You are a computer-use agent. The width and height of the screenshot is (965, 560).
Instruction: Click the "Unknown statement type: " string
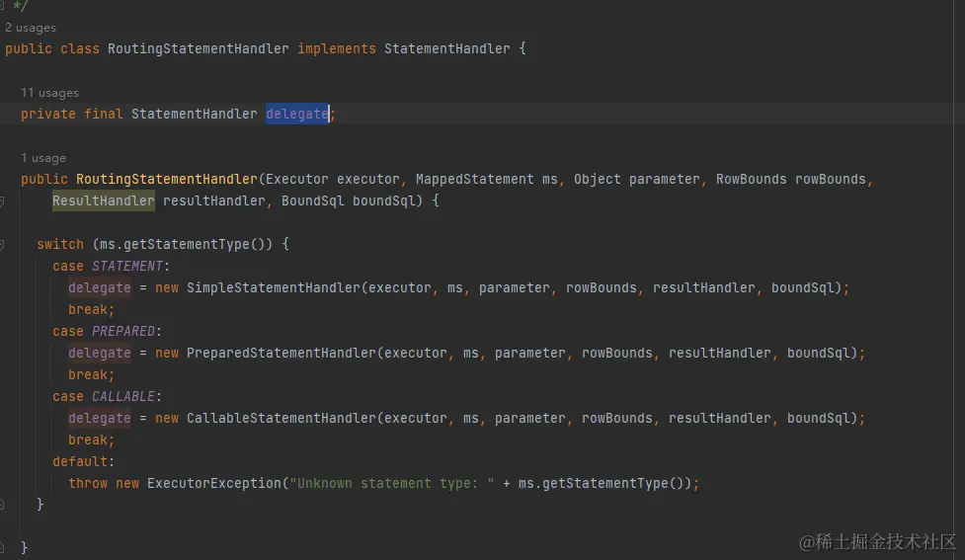(392, 483)
